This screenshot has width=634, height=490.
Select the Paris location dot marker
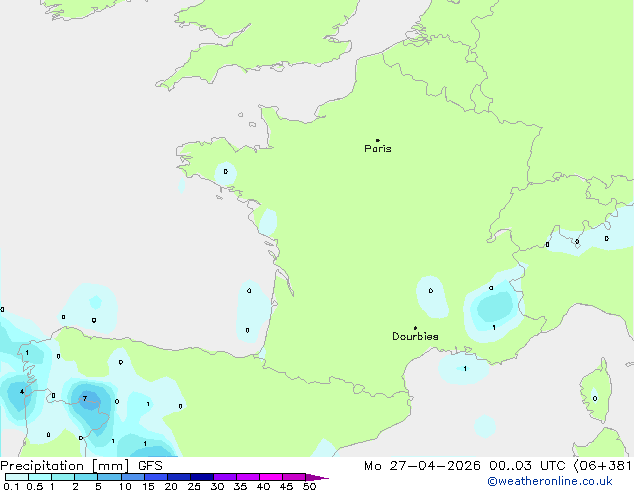[378, 140]
